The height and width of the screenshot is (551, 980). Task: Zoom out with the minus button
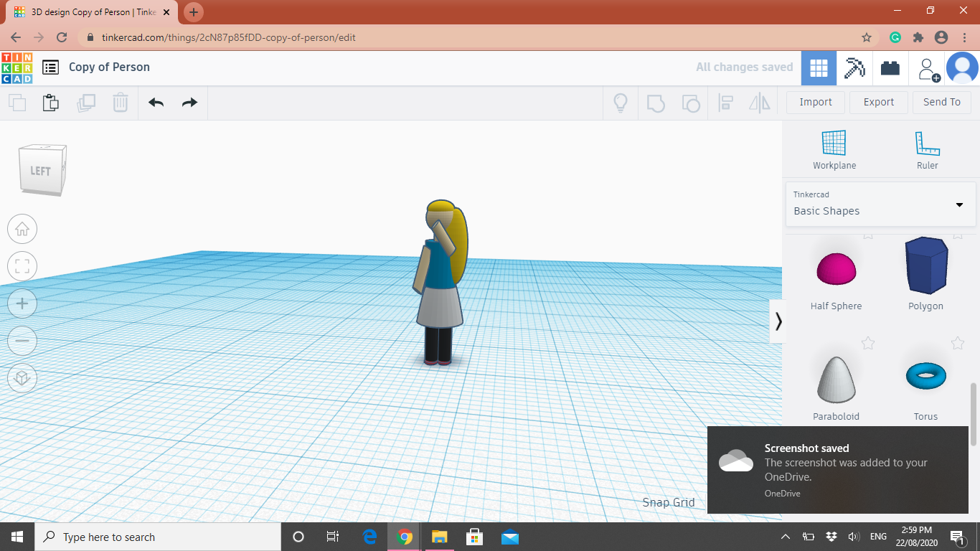(x=22, y=341)
